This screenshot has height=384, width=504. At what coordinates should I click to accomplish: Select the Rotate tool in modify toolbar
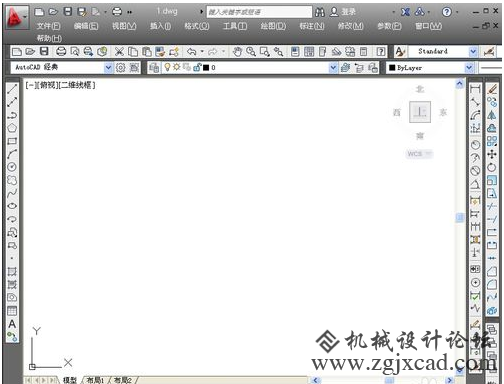492,167
